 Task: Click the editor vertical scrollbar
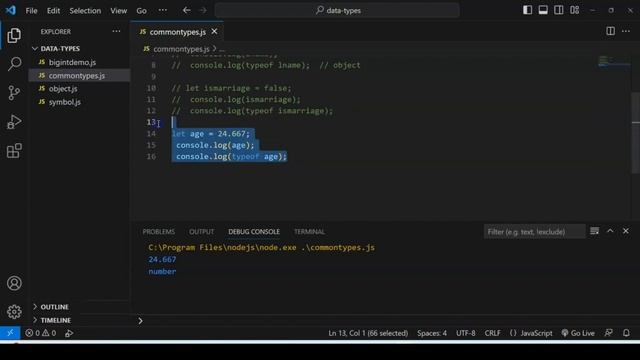coord(636,133)
